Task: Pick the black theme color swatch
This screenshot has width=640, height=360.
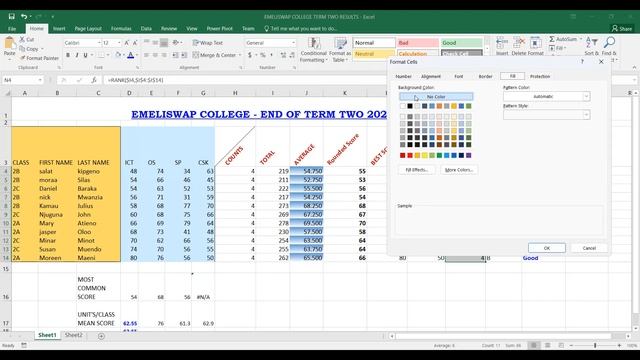Action: (x=410, y=106)
